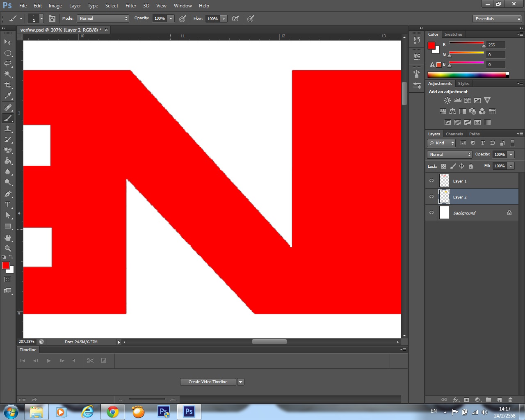The height and width of the screenshot is (420, 525).
Task: Switch to Paths tab
Action: 474,134
